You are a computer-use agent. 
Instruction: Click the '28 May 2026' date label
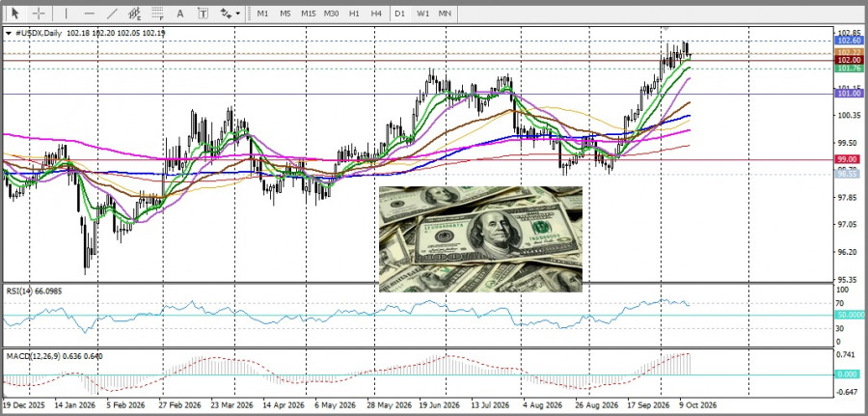click(x=387, y=404)
